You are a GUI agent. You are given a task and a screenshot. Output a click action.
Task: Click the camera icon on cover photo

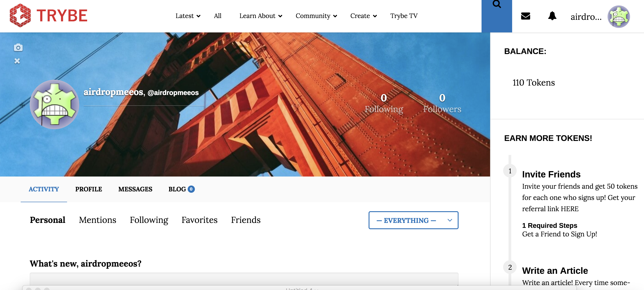pyautogui.click(x=18, y=48)
